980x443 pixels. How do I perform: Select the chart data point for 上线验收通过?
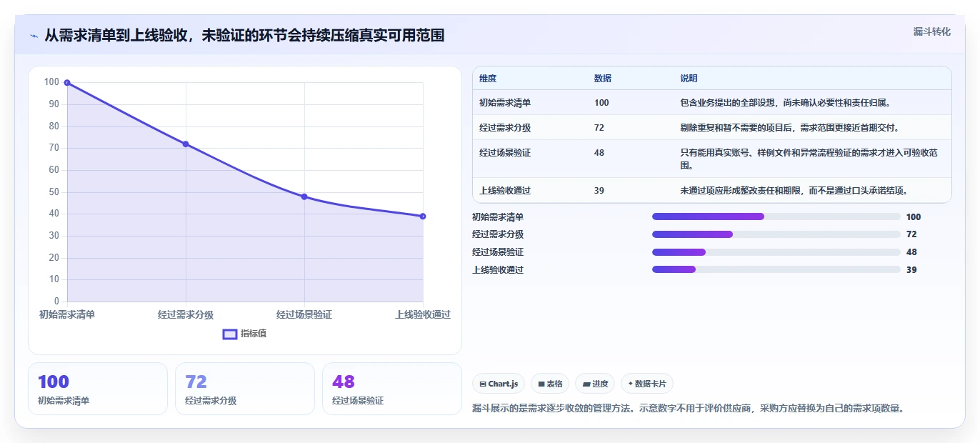(x=423, y=216)
